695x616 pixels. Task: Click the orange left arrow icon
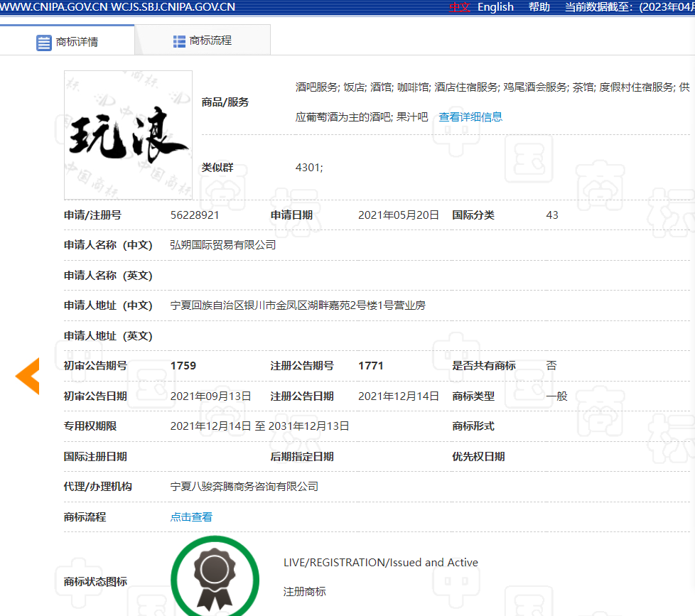28,376
